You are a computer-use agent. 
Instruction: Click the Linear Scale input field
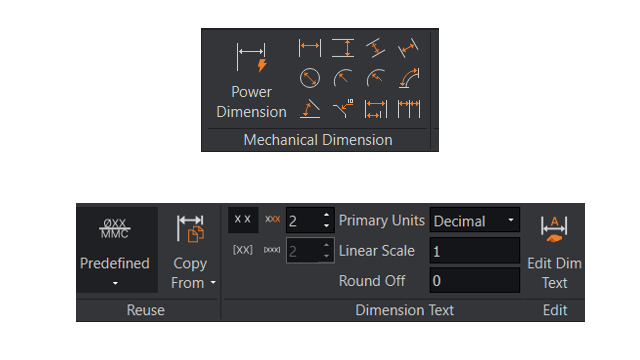coord(474,251)
